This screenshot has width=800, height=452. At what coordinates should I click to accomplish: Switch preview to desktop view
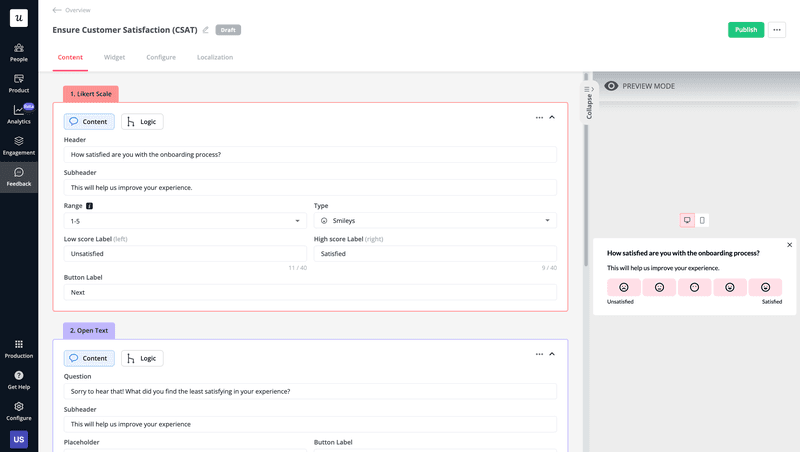687,220
